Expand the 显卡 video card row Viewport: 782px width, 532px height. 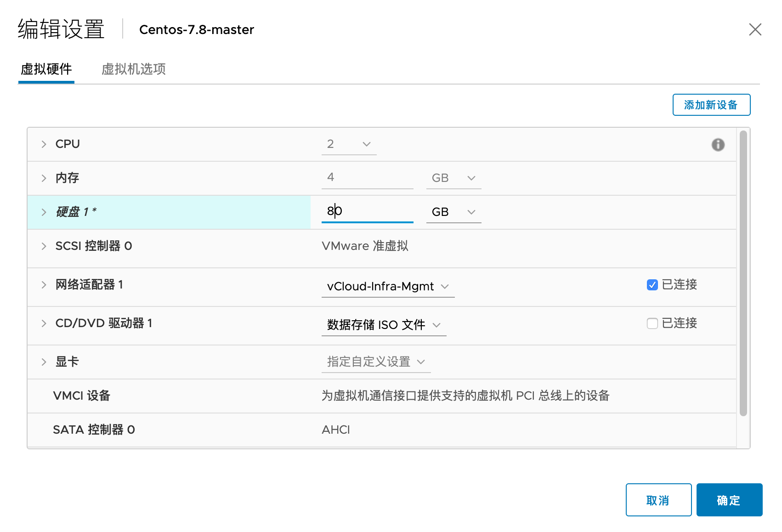pos(44,362)
